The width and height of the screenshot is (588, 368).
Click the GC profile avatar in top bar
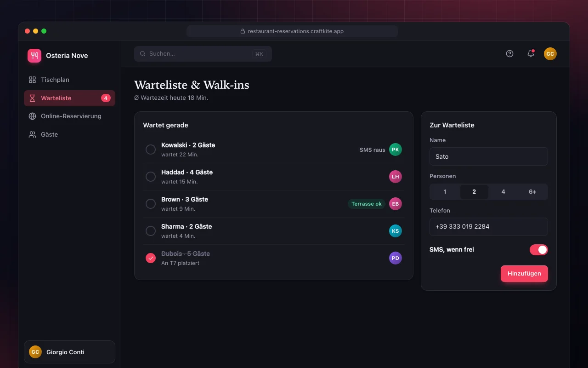click(550, 54)
